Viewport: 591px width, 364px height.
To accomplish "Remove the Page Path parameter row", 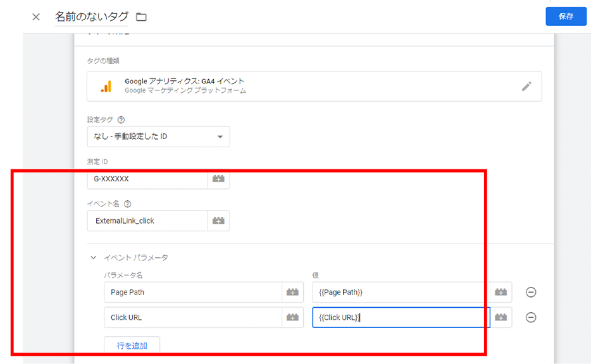I will point(532,293).
